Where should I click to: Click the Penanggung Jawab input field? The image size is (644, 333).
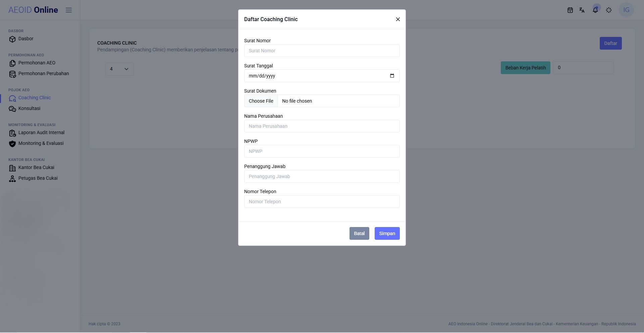point(322,176)
